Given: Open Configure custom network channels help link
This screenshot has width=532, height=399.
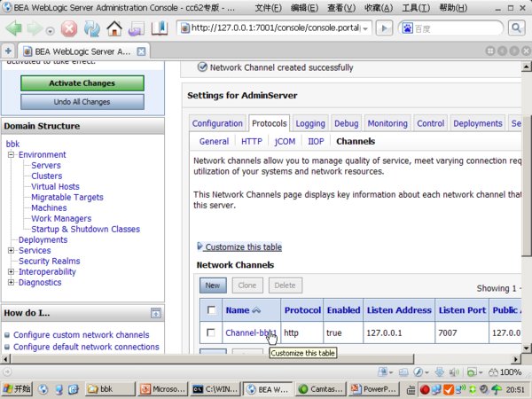Looking at the screenshot, I should coord(81,335).
